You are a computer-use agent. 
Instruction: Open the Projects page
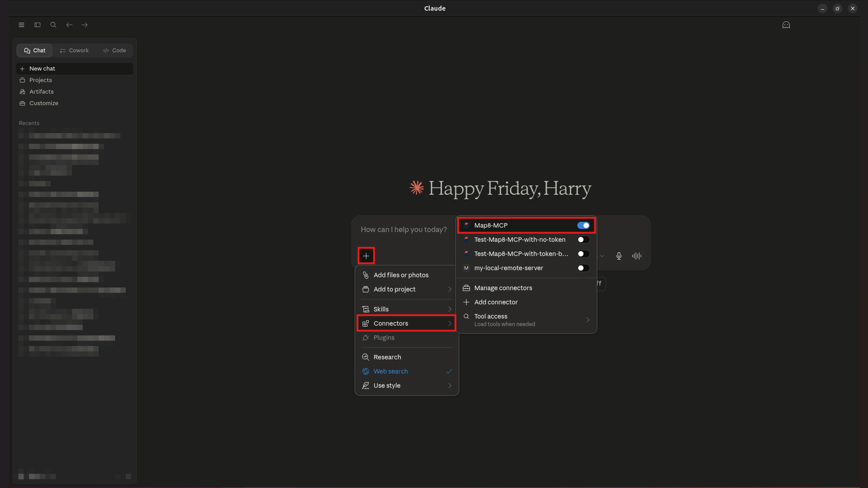pos(75,80)
